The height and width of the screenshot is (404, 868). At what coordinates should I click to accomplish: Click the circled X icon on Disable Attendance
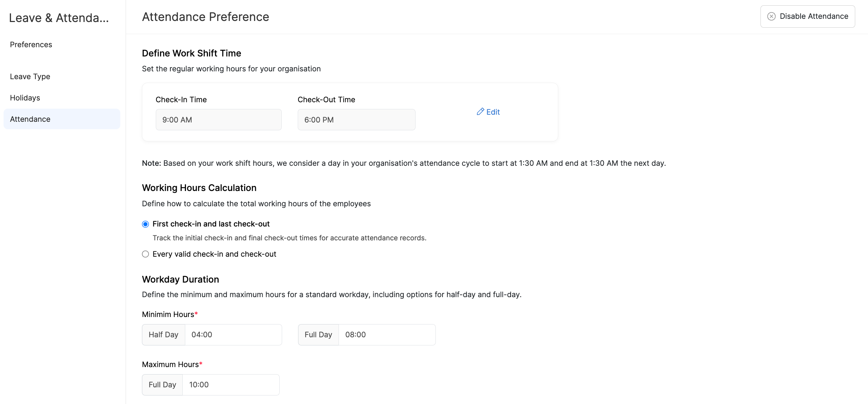point(771,16)
